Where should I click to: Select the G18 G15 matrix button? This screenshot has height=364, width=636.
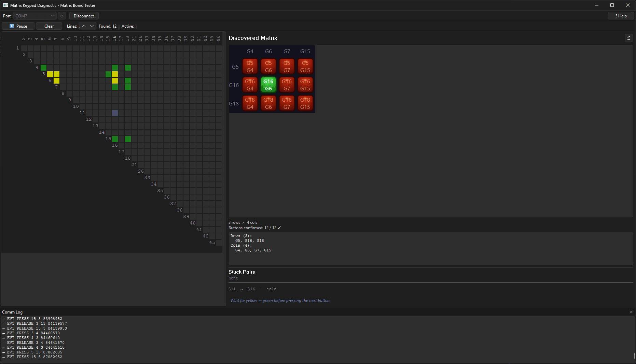pyautogui.click(x=305, y=103)
